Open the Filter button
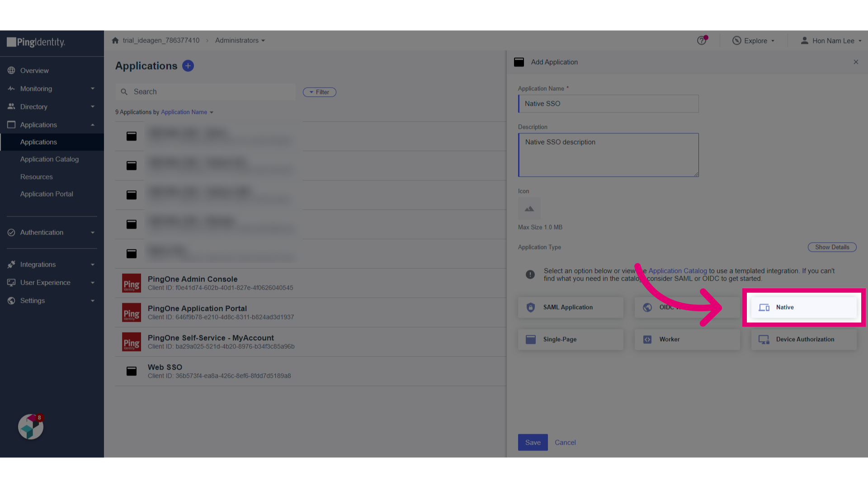Viewport: 868px width, 488px height. point(320,92)
